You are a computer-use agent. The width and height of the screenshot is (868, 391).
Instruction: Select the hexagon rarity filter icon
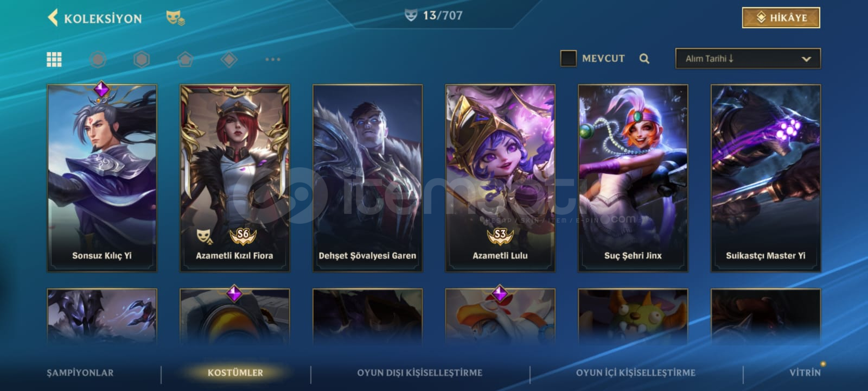[x=142, y=59]
